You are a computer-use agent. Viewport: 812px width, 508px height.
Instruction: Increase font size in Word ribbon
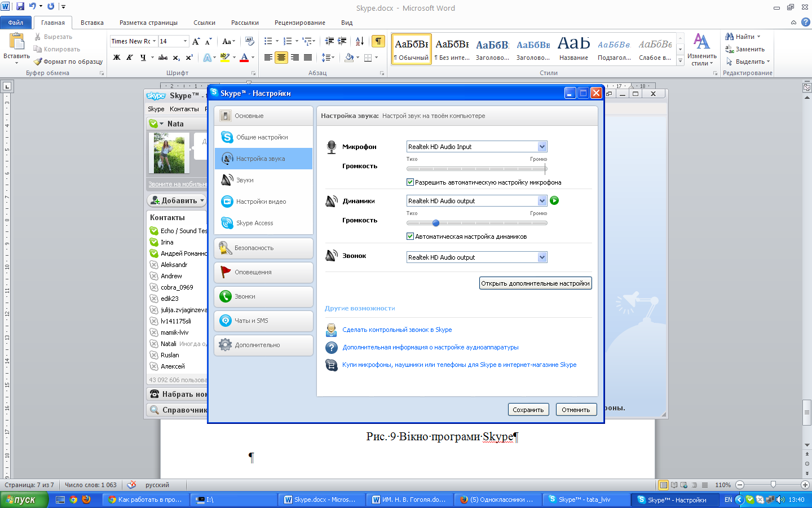pos(196,41)
